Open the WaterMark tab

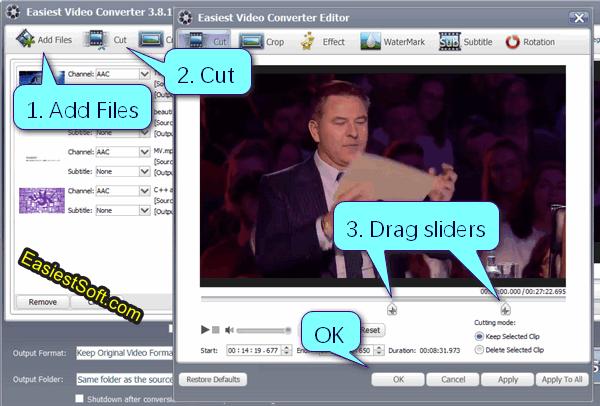pyautogui.click(x=392, y=41)
